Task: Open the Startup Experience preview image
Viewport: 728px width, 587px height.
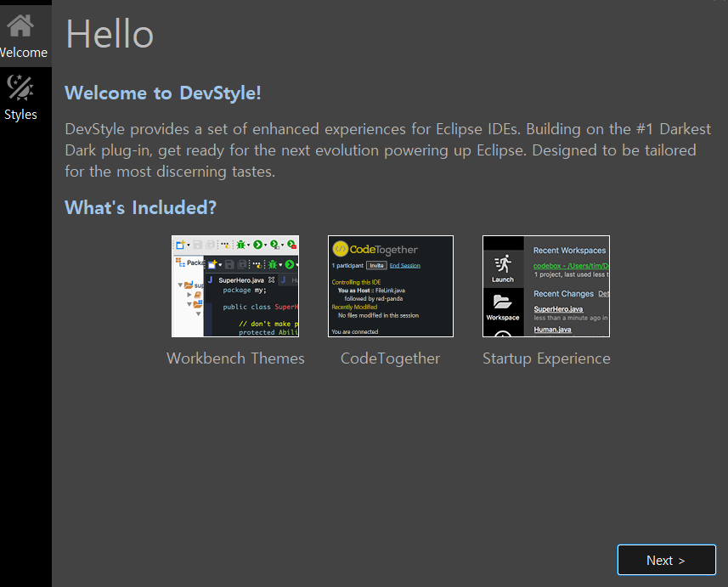Action: point(546,286)
